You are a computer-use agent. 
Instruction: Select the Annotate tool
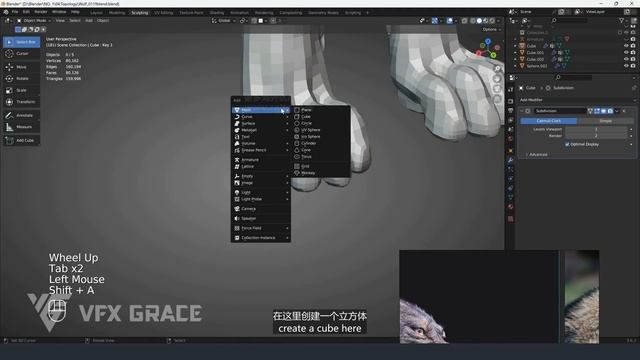pyautogui.click(x=22, y=116)
